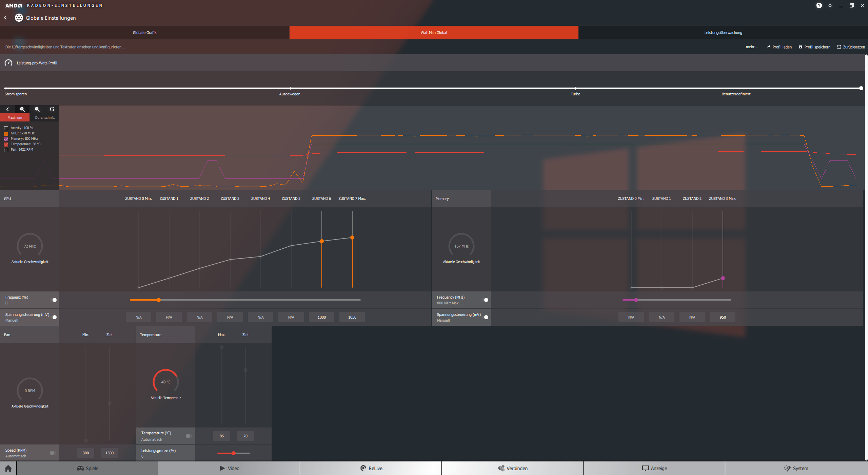868x475 pixels.
Task: Switch fan Speed (RPM) to manual
Action: point(53,453)
